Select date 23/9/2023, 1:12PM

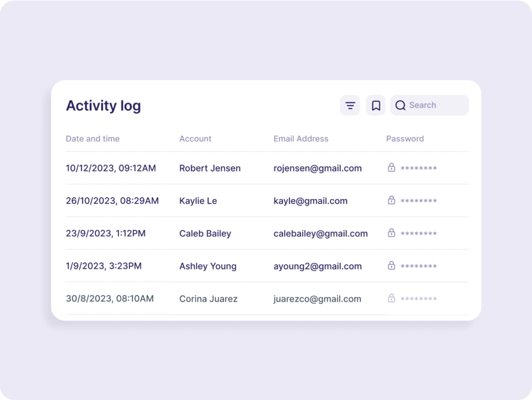point(105,233)
